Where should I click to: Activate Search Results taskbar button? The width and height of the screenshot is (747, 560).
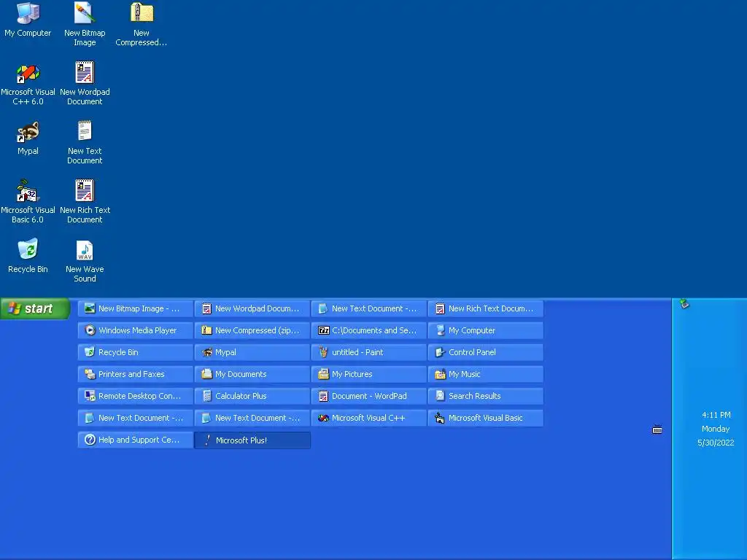click(x=485, y=396)
